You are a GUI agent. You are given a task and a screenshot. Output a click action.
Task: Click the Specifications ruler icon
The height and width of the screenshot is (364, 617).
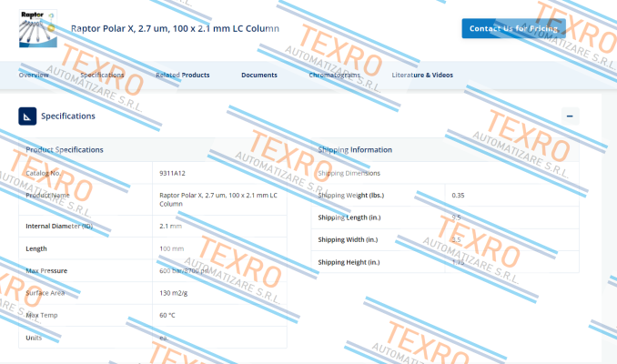[x=27, y=116]
